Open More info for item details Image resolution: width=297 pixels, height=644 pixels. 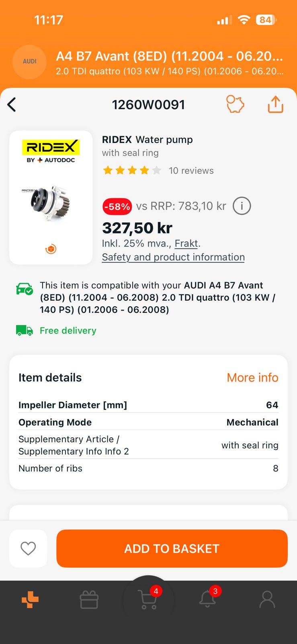pyautogui.click(x=252, y=378)
